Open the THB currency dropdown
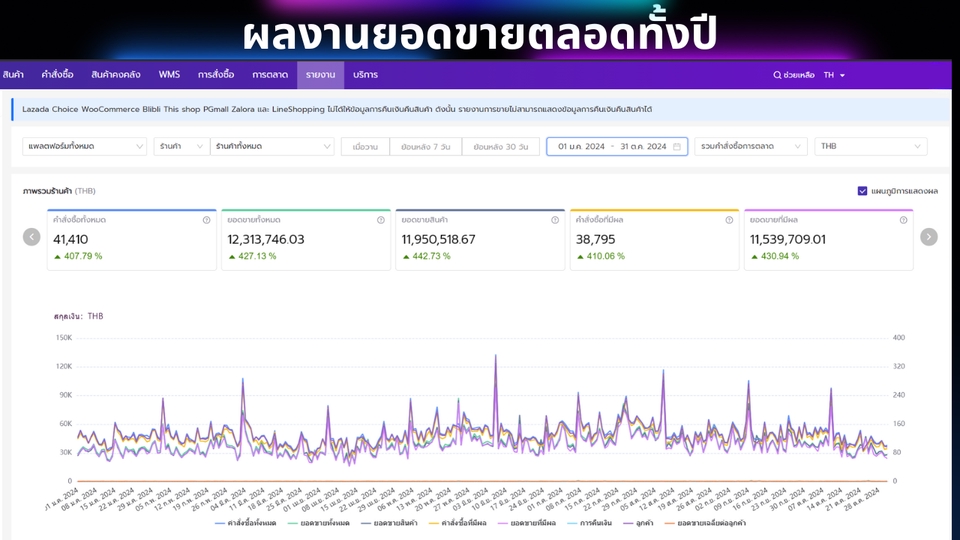960x540 pixels. [871, 146]
